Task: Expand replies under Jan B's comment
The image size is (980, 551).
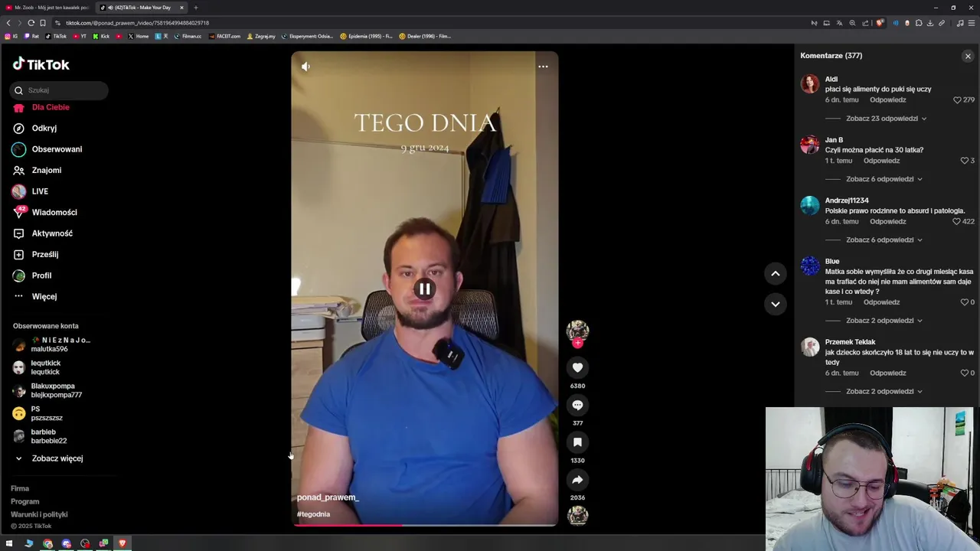Action: (884, 179)
